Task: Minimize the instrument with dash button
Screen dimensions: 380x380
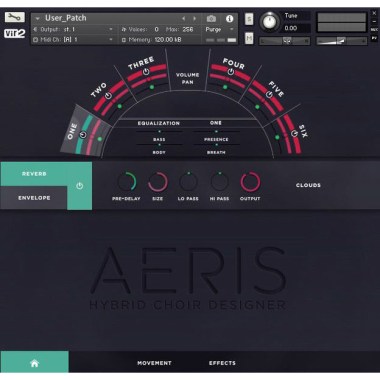Action: (x=374, y=21)
